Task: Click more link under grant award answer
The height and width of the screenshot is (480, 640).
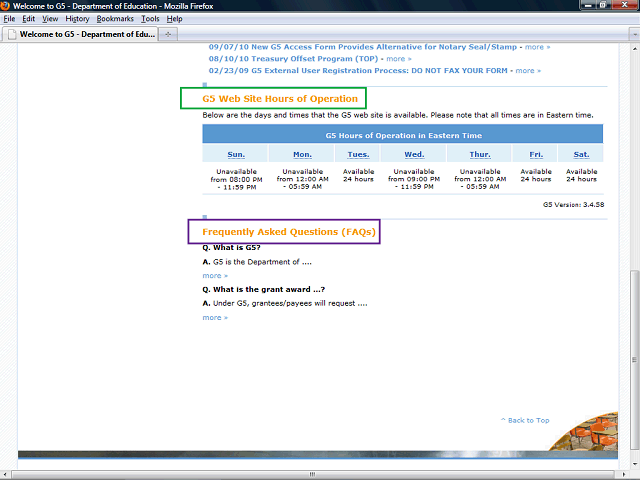Action: pyautogui.click(x=215, y=318)
